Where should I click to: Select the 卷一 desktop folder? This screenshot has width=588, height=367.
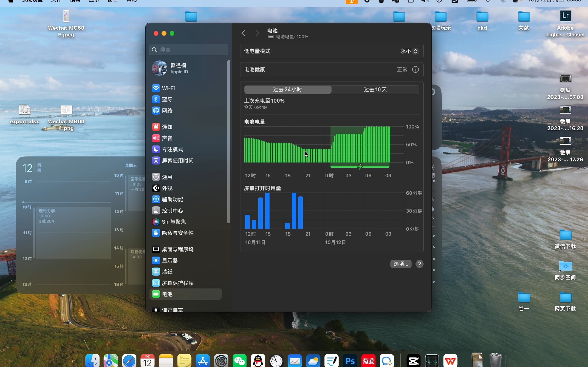click(524, 302)
